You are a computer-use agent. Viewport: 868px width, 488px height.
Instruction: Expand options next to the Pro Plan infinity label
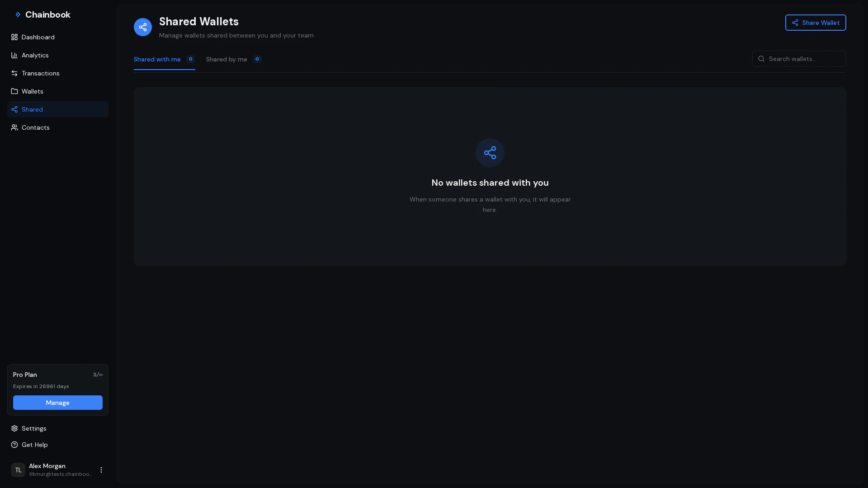tap(98, 375)
